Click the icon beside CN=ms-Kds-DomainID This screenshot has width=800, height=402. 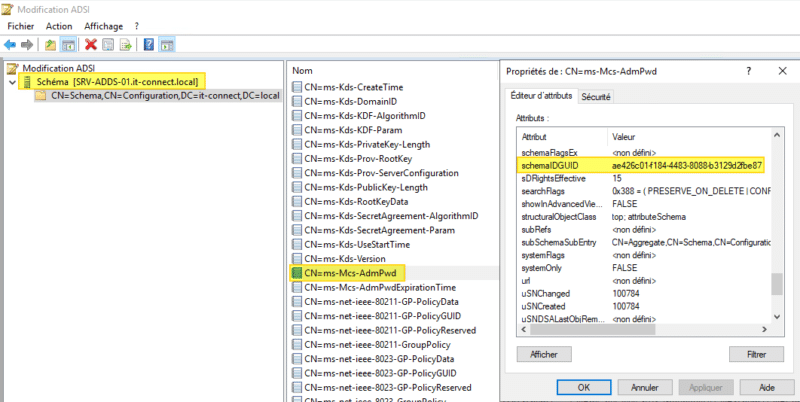pyautogui.click(x=297, y=102)
